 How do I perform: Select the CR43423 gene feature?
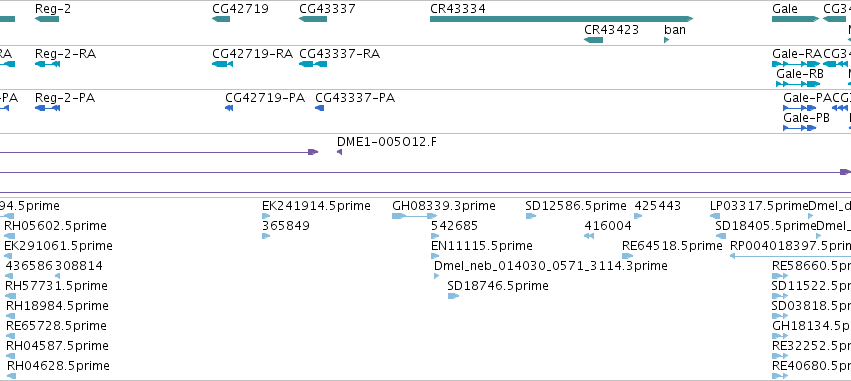pos(593,40)
